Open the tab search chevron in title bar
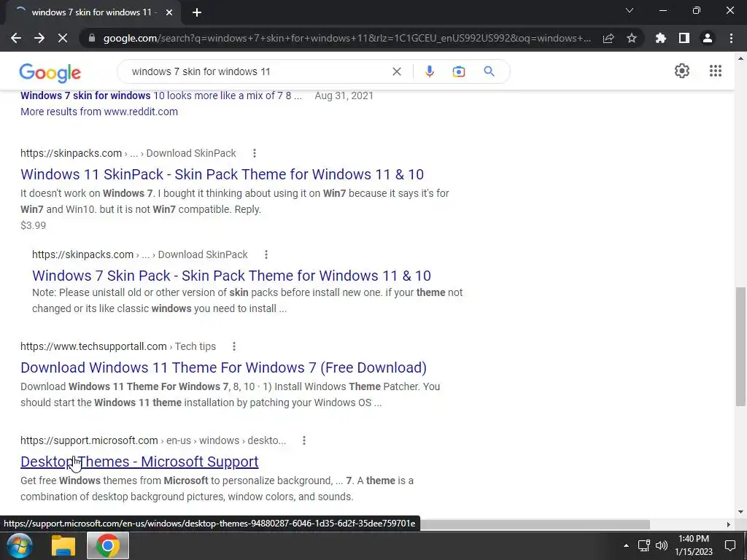 coord(630,10)
